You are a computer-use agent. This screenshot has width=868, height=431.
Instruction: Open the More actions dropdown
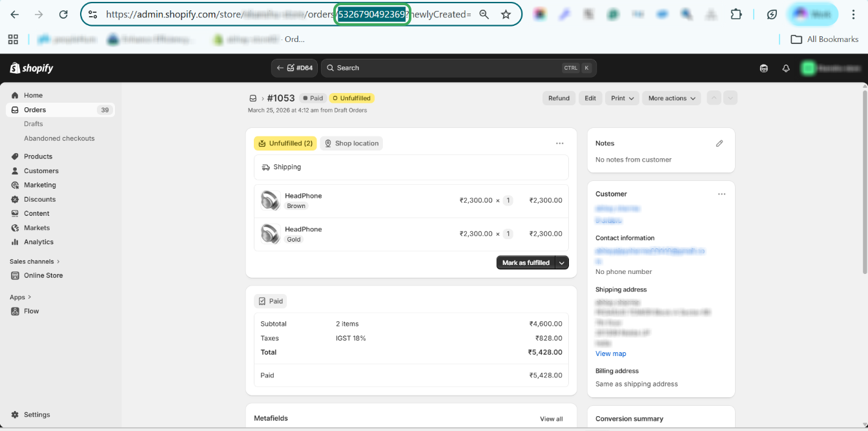[x=672, y=98]
